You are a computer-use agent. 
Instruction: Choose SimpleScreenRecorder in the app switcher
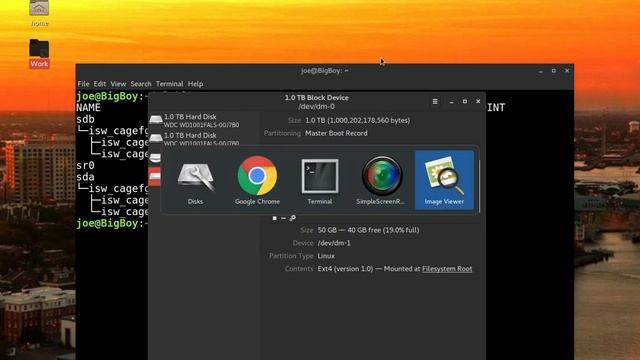[x=382, y=180]
